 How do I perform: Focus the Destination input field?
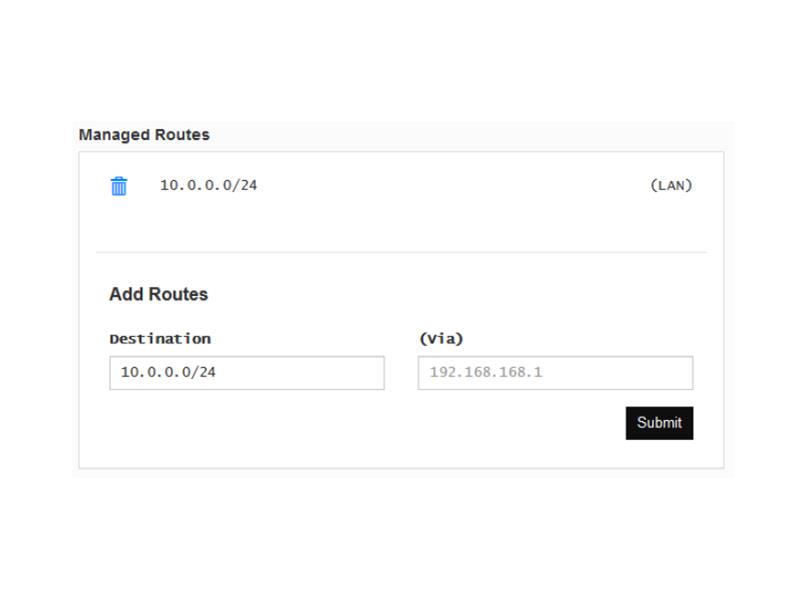(247, 373)
